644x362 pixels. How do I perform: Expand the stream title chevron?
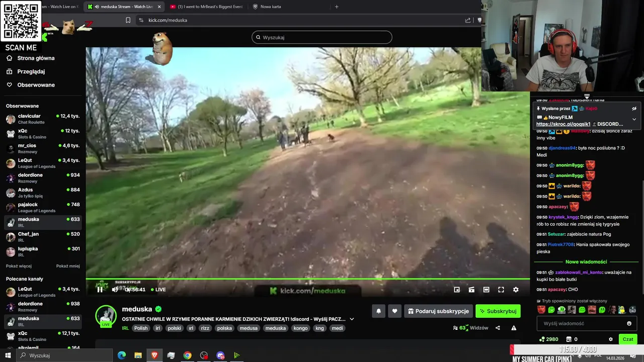point(352,319)
